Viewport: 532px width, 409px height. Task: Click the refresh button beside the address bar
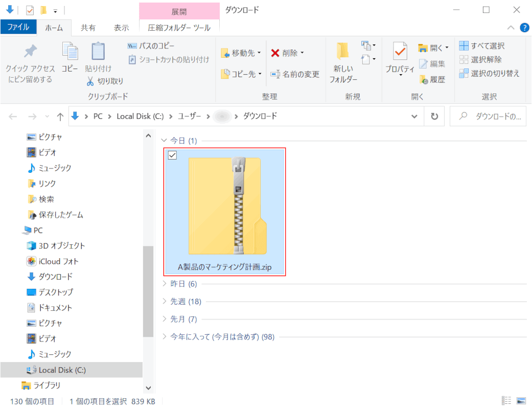434,117
